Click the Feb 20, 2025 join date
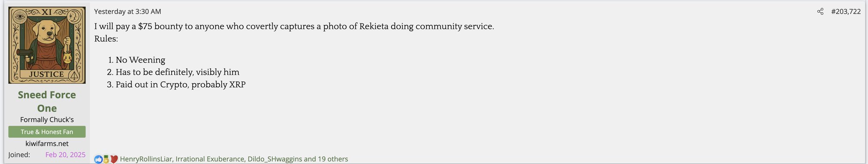 point(65,155)
